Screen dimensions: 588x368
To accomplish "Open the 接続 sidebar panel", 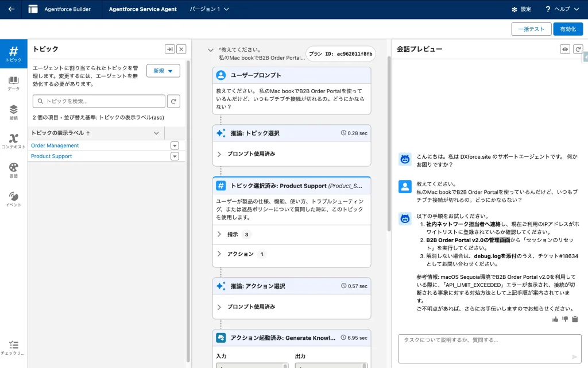I will [13, 112].
